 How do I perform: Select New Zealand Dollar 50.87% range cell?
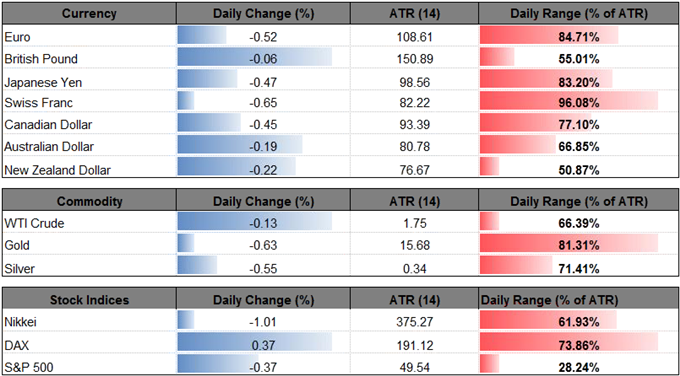[579, 170]
